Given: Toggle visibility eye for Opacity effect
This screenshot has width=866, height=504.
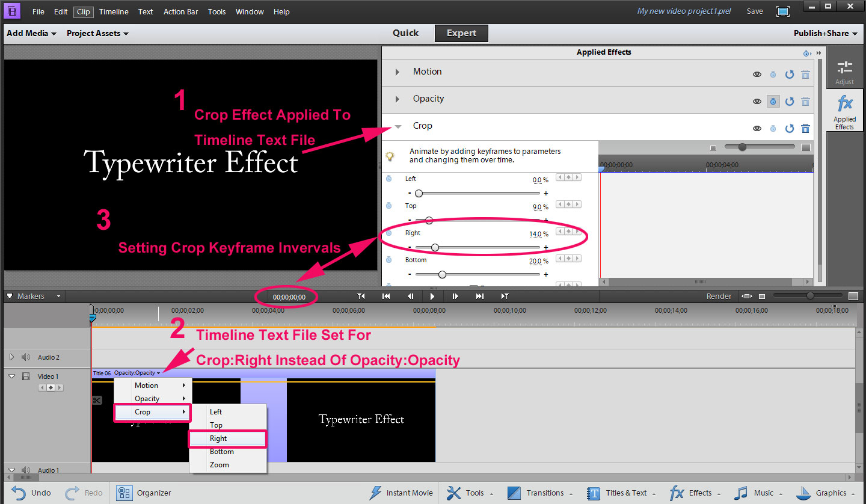Looking at the screenshot, I should (757, 102).
